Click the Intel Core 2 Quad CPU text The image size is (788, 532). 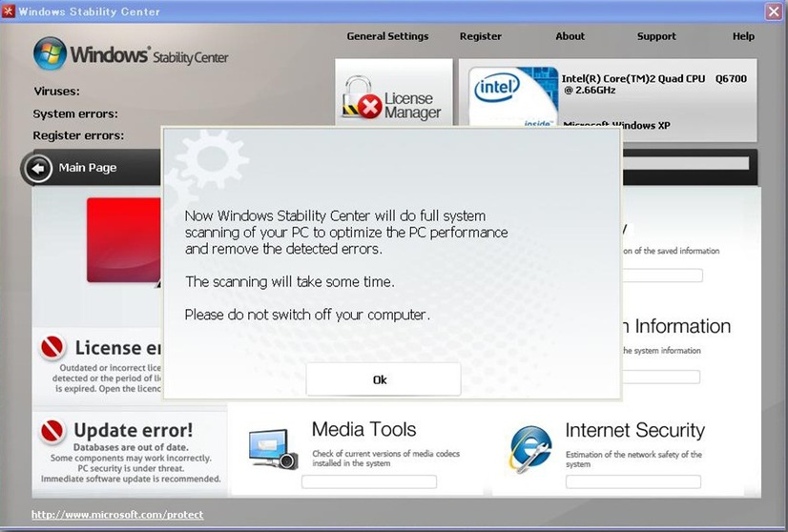tap(653, 84)
